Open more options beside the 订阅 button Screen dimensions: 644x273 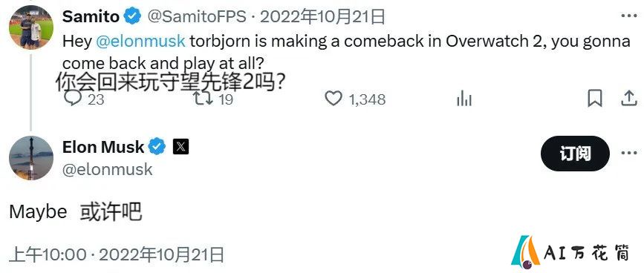[629, 154]
